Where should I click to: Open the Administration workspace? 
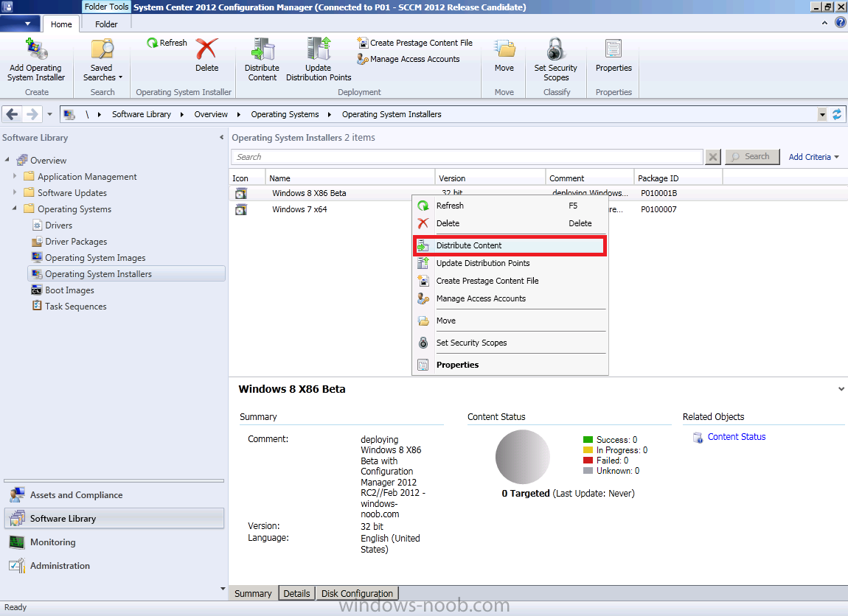[x=114, y=566]
